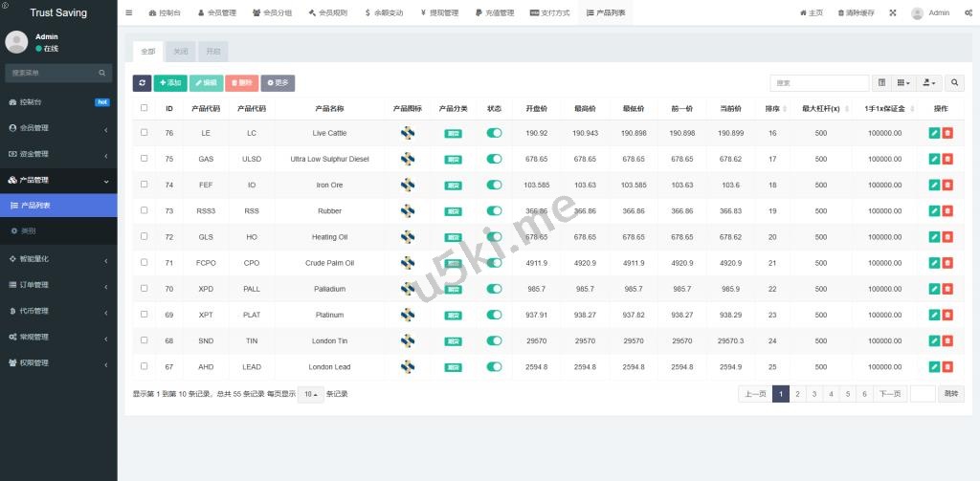Click the magnifier search button beside export
The image size is (980, 481).
[x=954, y=83]
